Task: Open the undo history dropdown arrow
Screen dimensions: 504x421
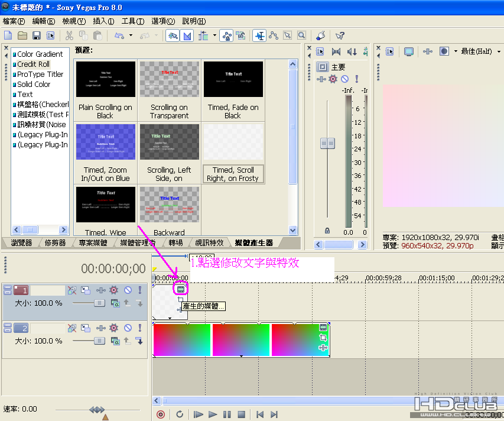Action: (x=131, y=35)
